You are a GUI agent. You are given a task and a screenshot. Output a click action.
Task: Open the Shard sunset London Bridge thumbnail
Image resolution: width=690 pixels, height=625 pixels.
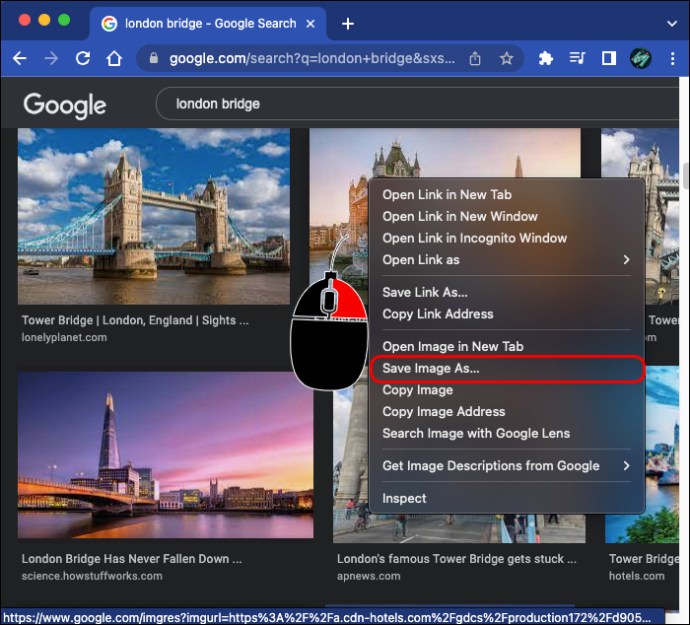click(165, 455)
